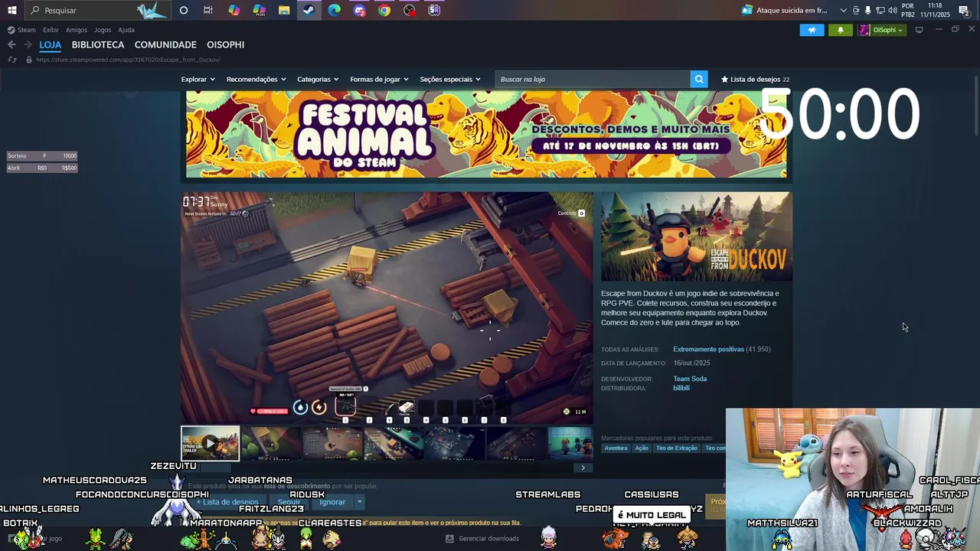Expand the Categorias dropdown
Image resolution: width=980 pixels, height=551 pixels.
318,79
